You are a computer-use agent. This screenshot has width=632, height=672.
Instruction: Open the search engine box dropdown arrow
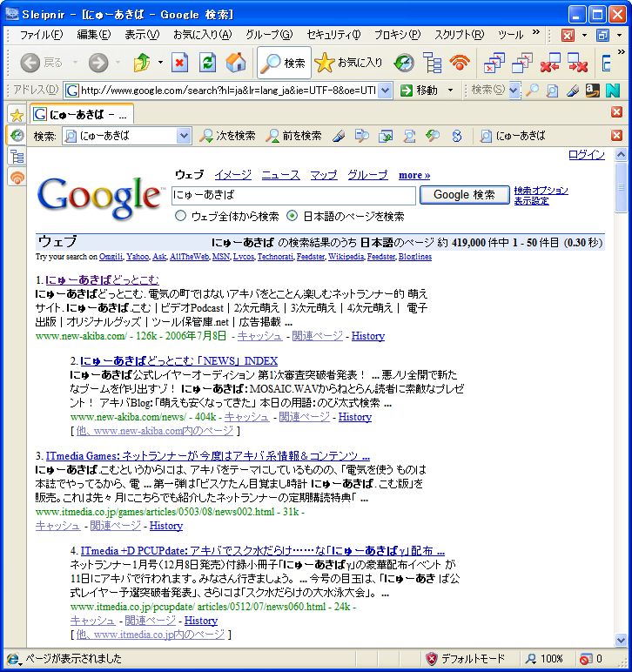(514, 91)
